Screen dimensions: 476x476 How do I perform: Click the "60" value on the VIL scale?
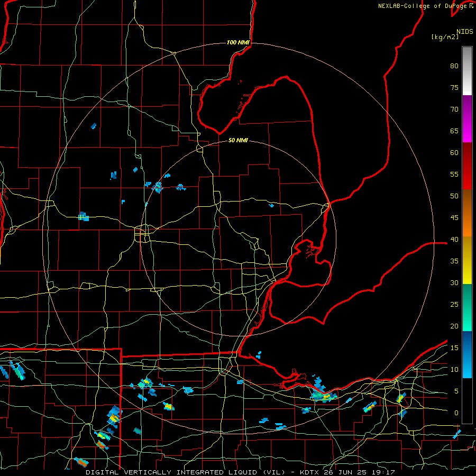(454, 153)
